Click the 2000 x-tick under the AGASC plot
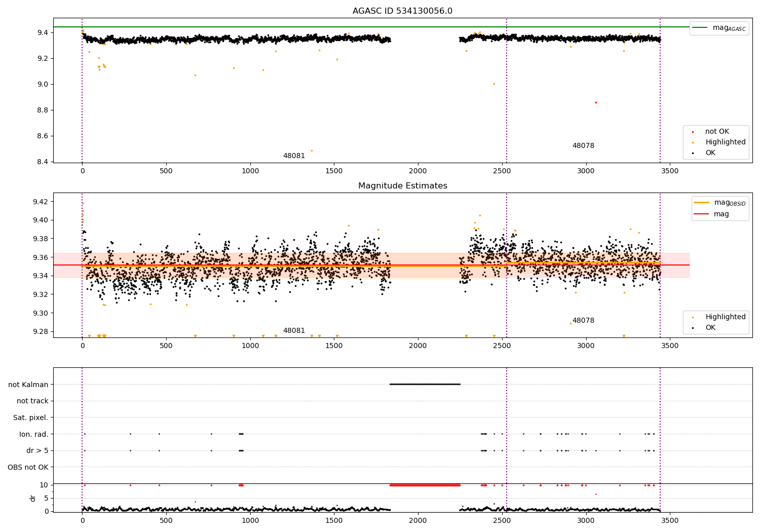The width and height of the screenshot is (760, 532). tap(418, 171)
